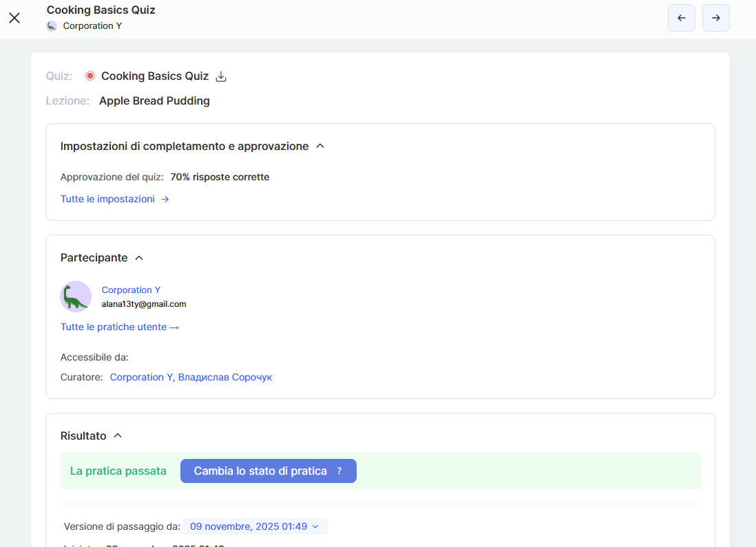The image size is (756, 547).
Task: Click the question mark help icon
Action: [x=339, y=471]
